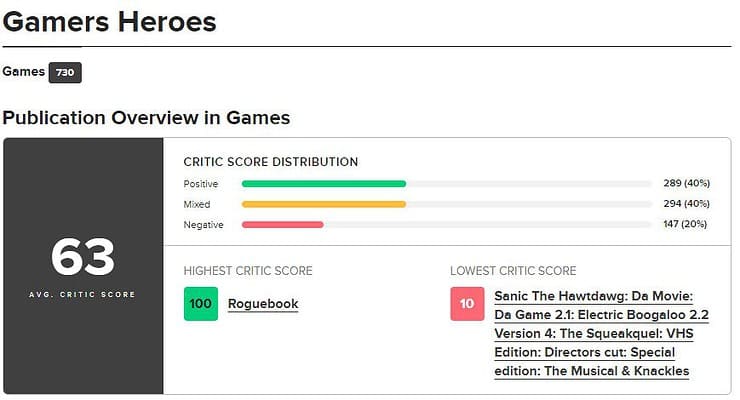Click the Positive label in distribution
The image size is (740, 400).
pyautogui.click(x=201, y=184)
